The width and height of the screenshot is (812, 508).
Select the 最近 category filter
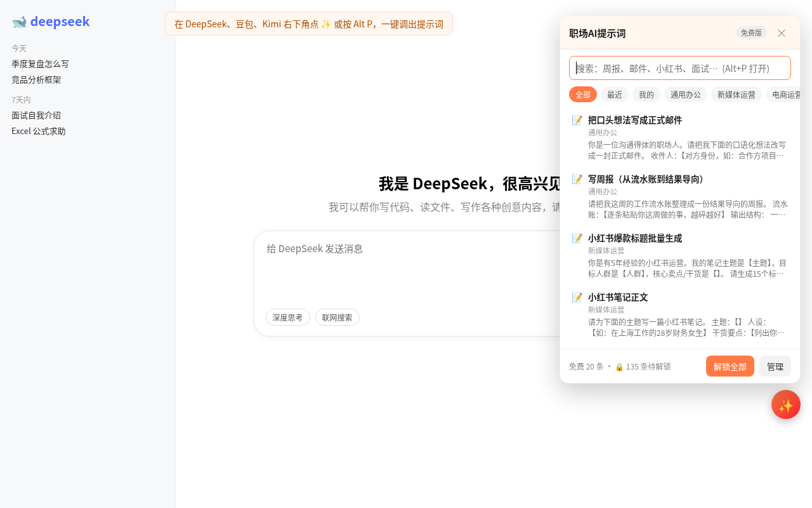tap(615, 95)
